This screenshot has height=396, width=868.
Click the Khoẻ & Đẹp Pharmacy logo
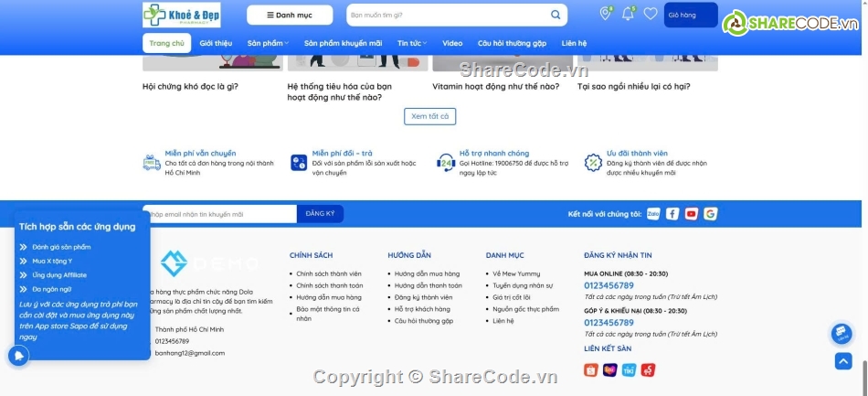click(x=182, y=15)
